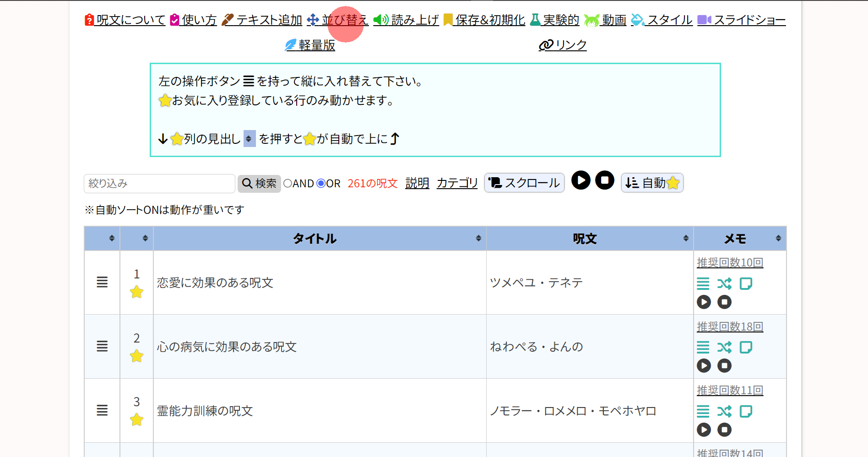The image size is (868, 457).
Task: Toggle favorite star on row 3
Action: point(136,420)
